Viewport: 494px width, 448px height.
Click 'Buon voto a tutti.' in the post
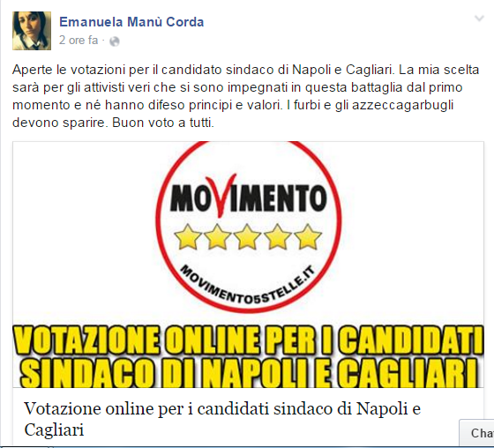click(x=163, y=123)
